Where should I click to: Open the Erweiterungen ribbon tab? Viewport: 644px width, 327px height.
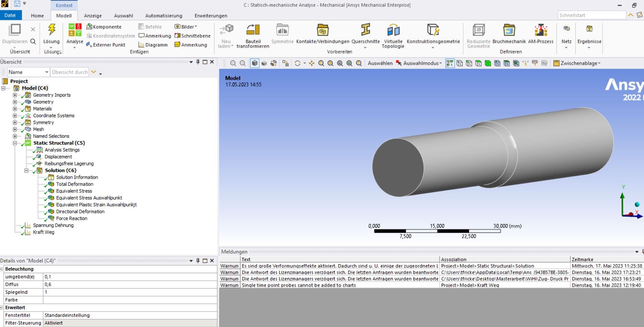(211, 15)
